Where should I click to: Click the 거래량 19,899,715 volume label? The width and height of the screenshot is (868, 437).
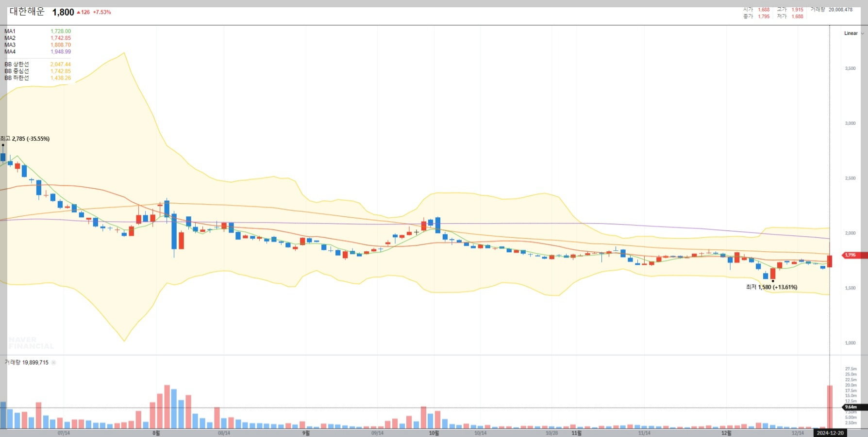[x=27, y=363]
